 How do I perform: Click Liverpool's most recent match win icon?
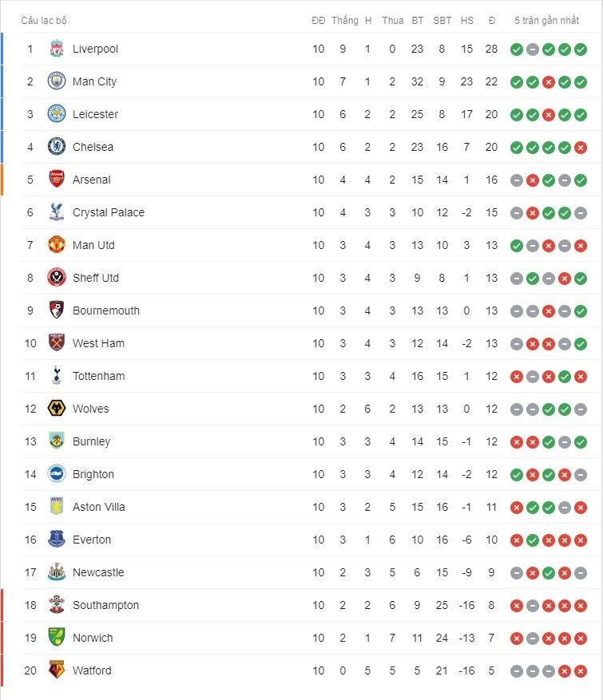[581, 49]
